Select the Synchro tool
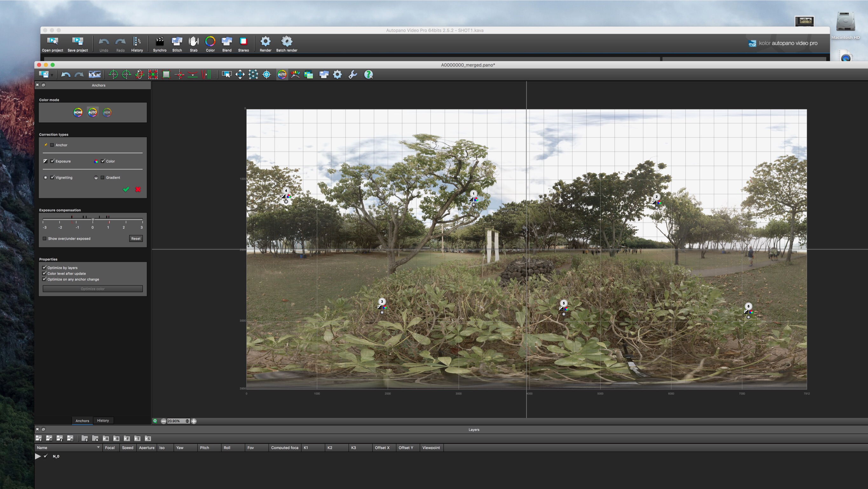Viewport: 868px width, 489px height. coord(160,44)
